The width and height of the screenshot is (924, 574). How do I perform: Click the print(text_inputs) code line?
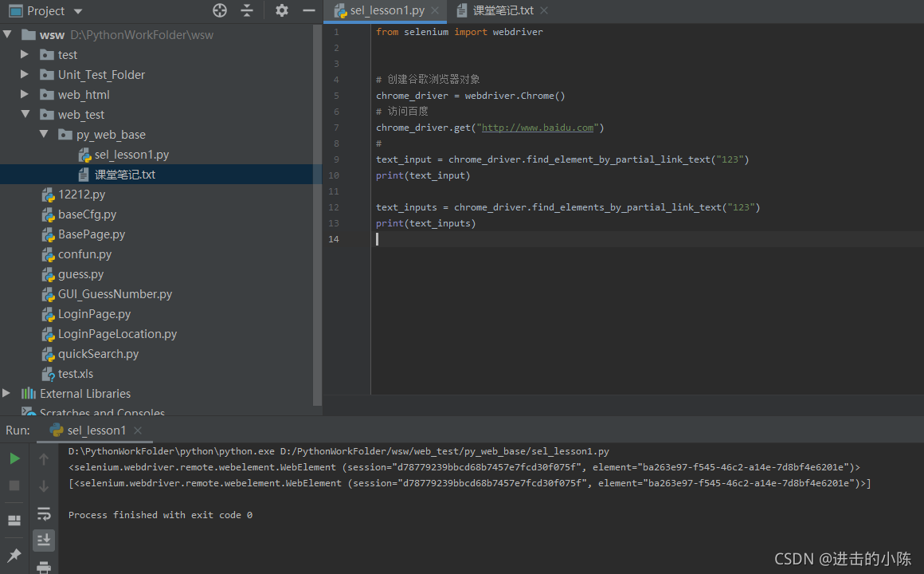click(425, 223)
